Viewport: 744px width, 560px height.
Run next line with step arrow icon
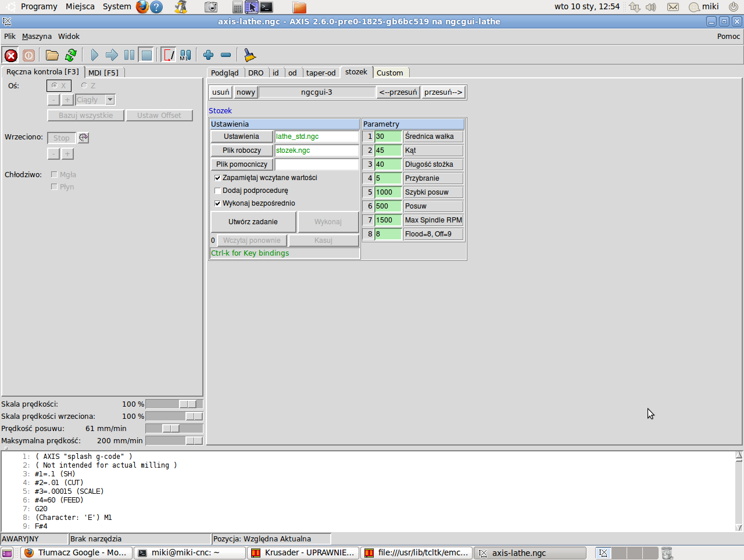click(x=112, y=55)
